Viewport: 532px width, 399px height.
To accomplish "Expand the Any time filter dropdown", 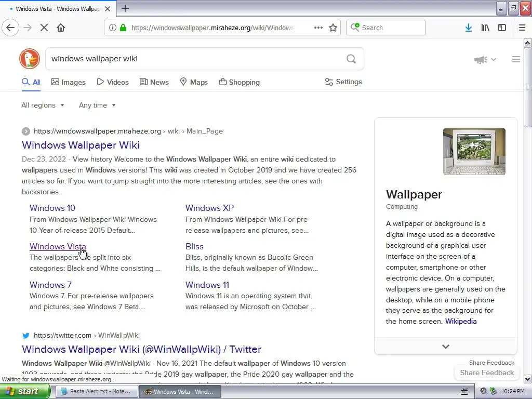I will point(97,105).
